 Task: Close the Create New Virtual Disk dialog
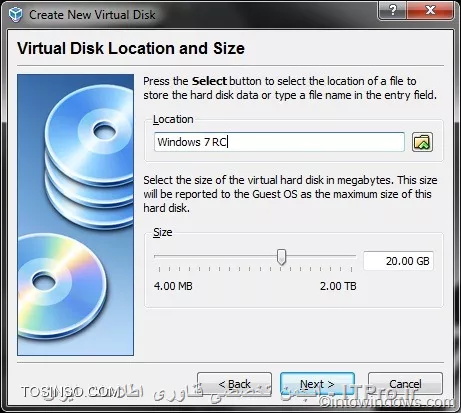(430, 10)
